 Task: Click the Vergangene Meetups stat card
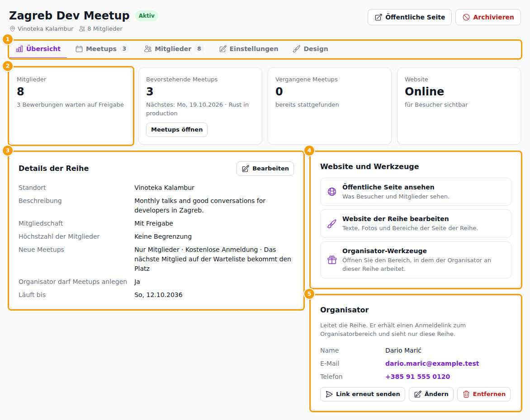point(330,106)
